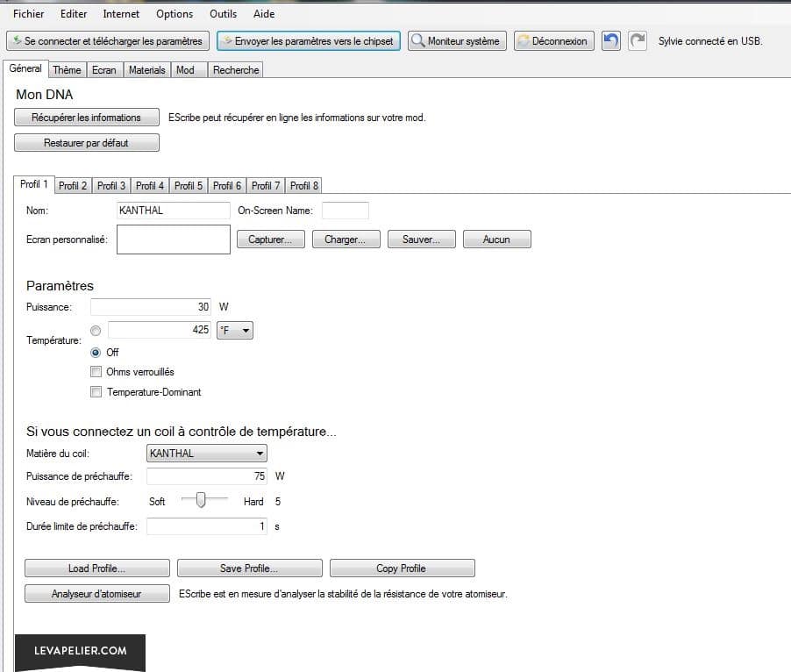The image size is (791, 672).
Task: Select the Profil 1 tab
Action: point(34,184)
